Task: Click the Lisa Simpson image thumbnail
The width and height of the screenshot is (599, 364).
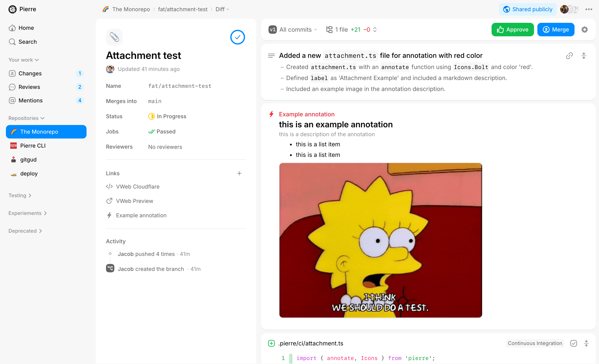Action: pos(381,240)
